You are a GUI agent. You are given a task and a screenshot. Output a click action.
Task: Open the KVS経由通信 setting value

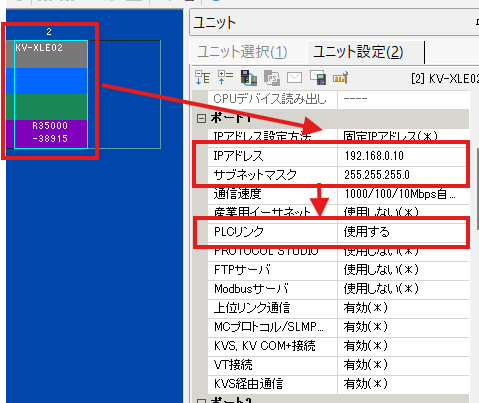click(x=366, y=383)
